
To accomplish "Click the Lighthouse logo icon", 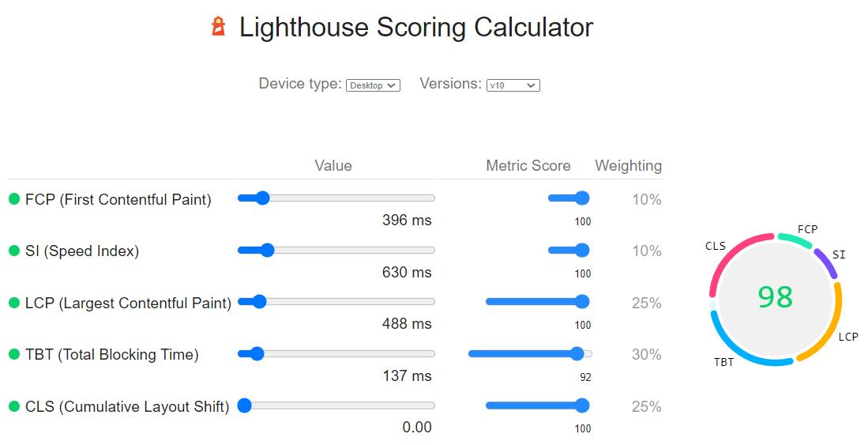I will (x=219, y=27).
